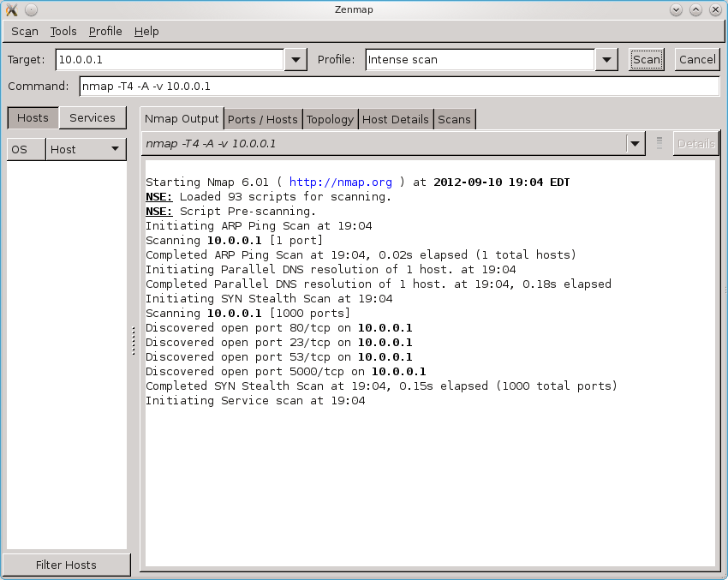This screenshot has width=728, height=580.
Task: Click the Details button
Action: 695,143
